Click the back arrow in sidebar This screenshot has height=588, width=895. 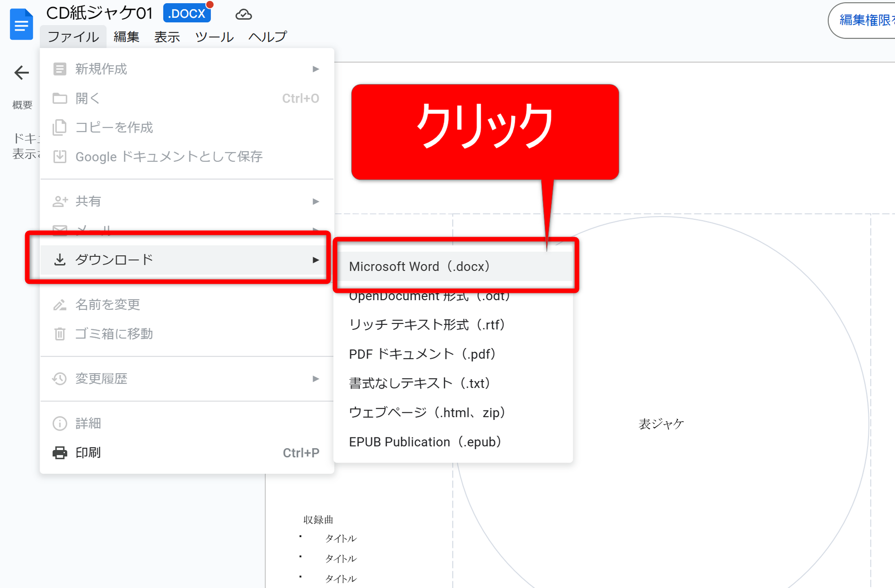(x=21, y=73)
